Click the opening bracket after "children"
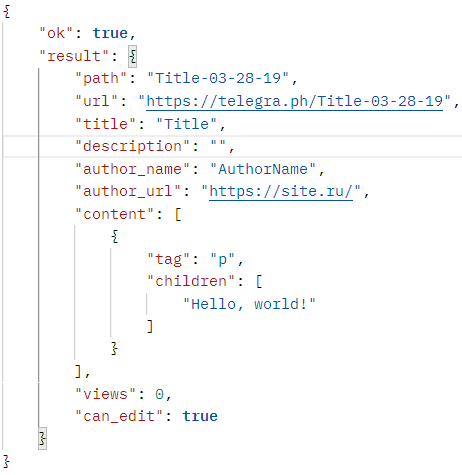462x475 pixels. (x=259, y=282)
